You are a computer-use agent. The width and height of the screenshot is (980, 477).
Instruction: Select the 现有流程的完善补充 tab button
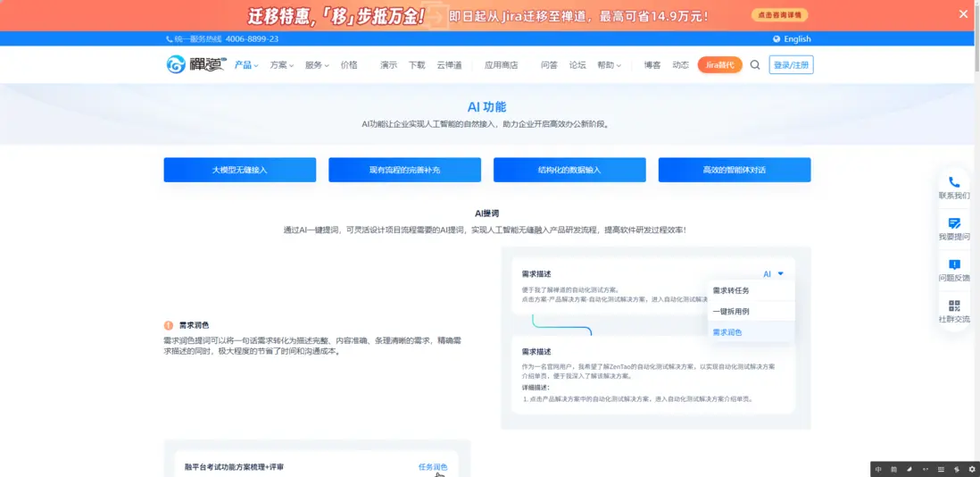point(405,170)
